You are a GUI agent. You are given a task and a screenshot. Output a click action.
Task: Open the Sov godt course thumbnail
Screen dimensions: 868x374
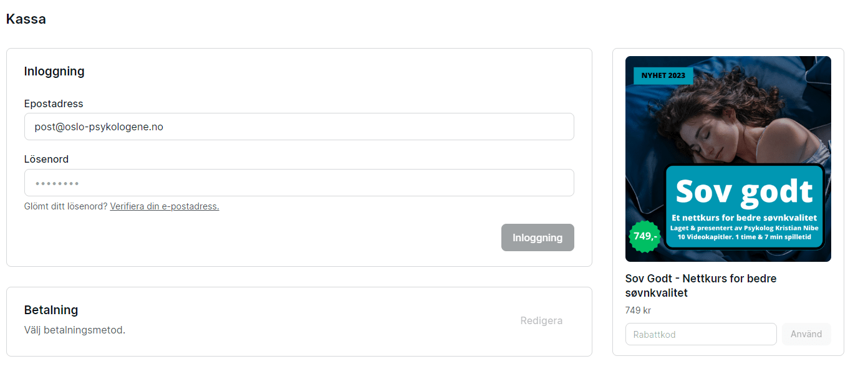click(728, 159)
